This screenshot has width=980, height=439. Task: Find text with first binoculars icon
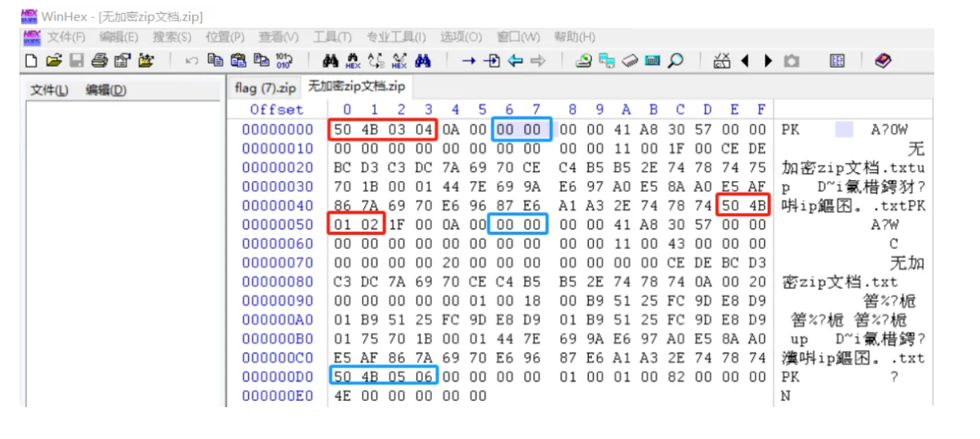[x=331, y=61]
